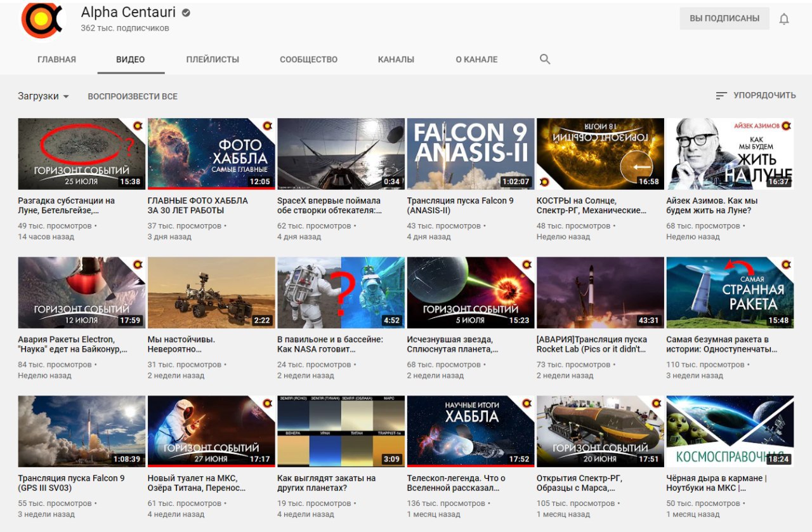Click title В павильоне и в бассейне
This screenshot has height=532, width=812.
(x=330, y=344)
